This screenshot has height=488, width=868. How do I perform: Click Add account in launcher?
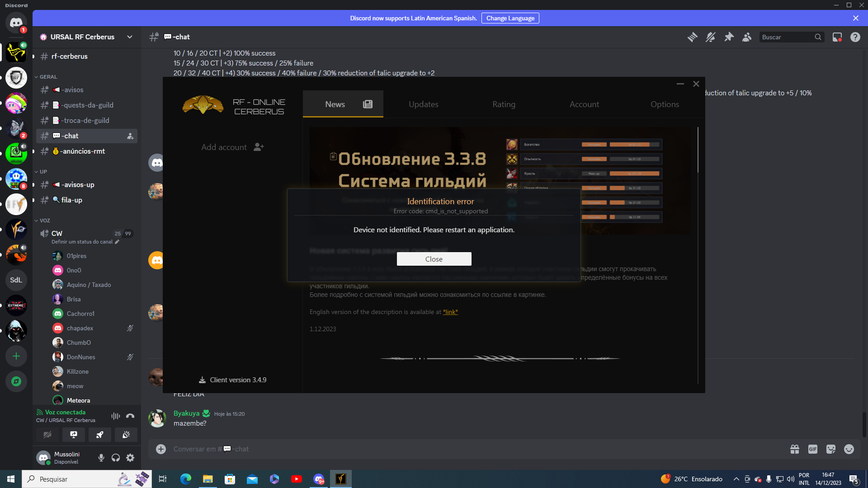(232, 147)
